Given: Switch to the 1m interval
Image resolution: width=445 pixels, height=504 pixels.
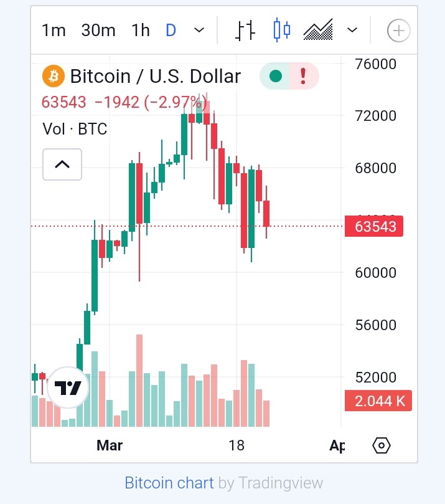Looking at the screenshot, I should click(54, 31).
